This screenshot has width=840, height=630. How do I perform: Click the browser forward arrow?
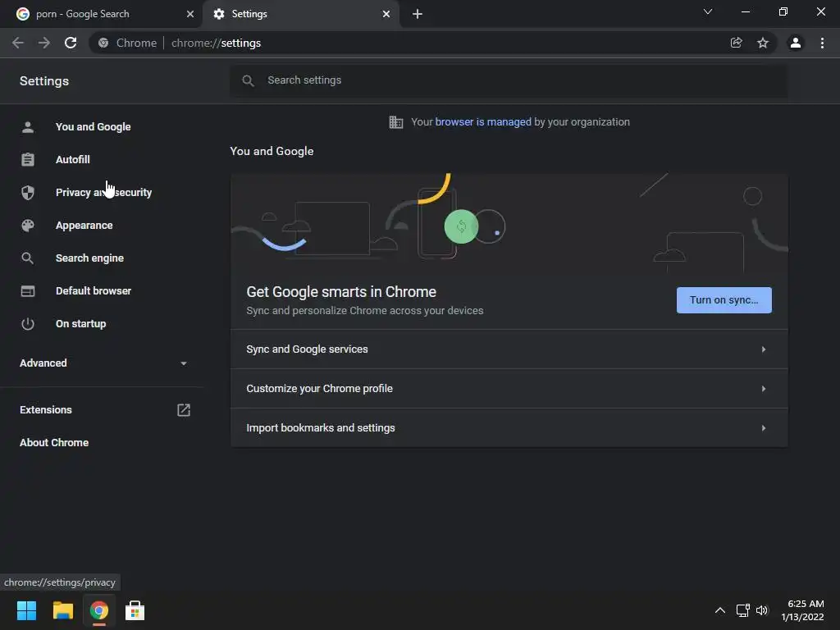pyautogui.click(x=44, y=43)
